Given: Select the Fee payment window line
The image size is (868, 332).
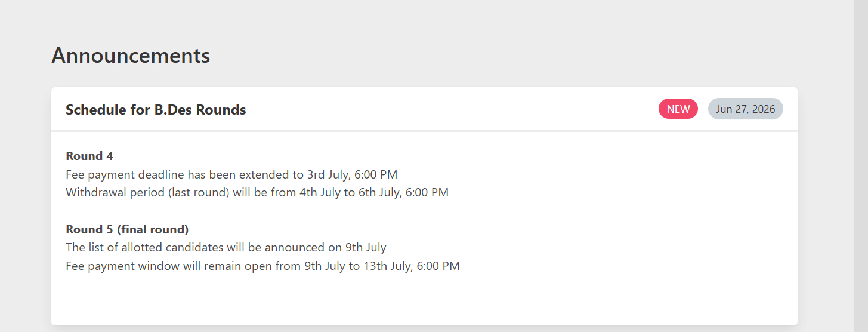Looking at the screenshot, I should tap(262, 266).
